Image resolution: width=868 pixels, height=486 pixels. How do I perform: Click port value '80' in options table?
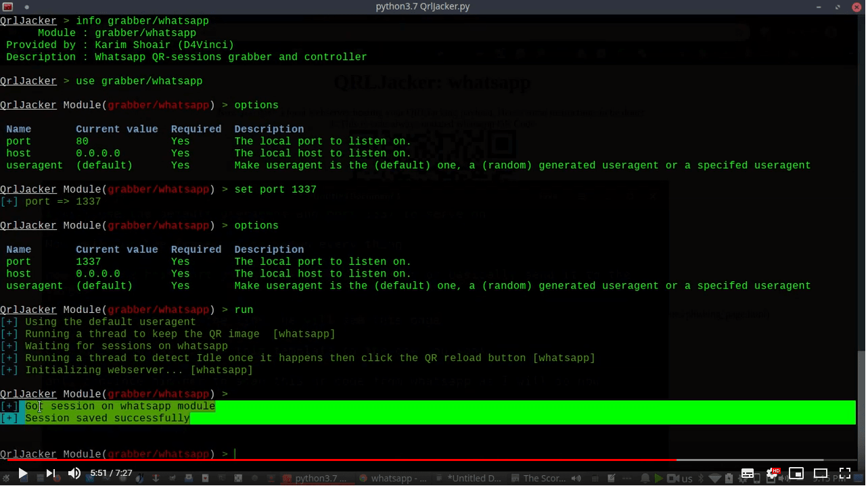pyautogui.click(x=82, y=141)
